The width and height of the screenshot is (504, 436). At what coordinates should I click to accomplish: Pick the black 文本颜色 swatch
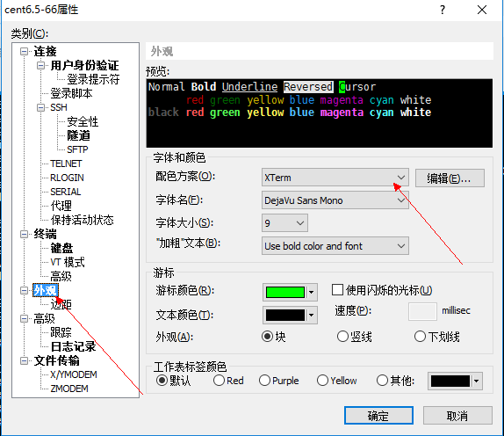(285, 315)
